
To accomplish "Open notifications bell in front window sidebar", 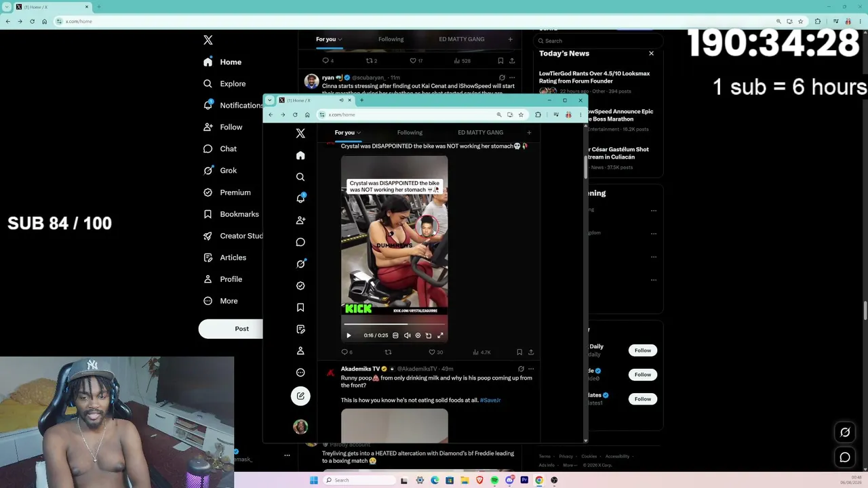I will [300, 199].
